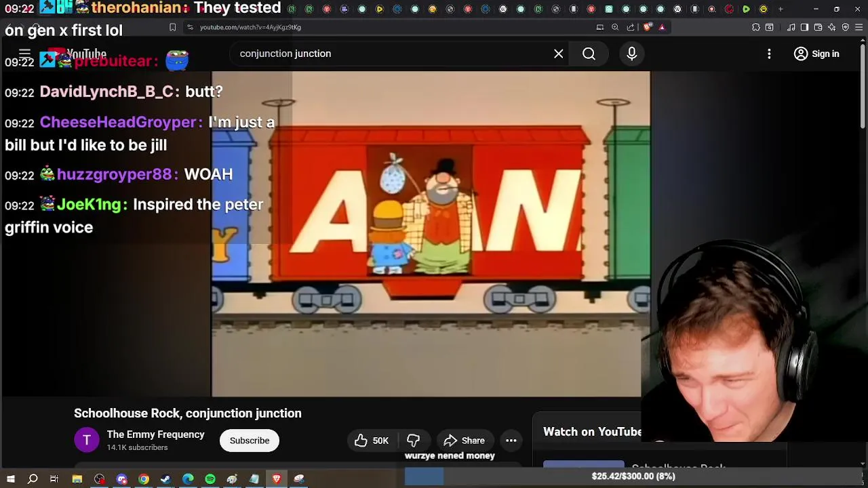
Task: Click the conjunction junction video player
Action: (x=431, y=234)
